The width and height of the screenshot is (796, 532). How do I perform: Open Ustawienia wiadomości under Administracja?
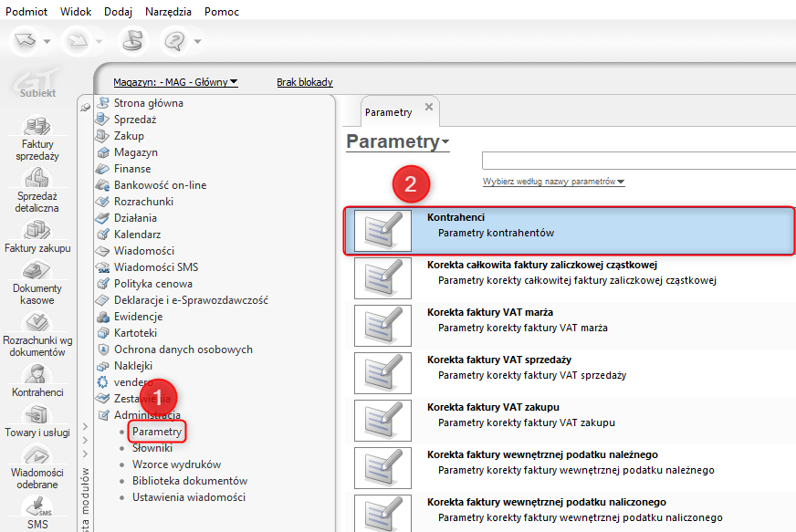189,497
